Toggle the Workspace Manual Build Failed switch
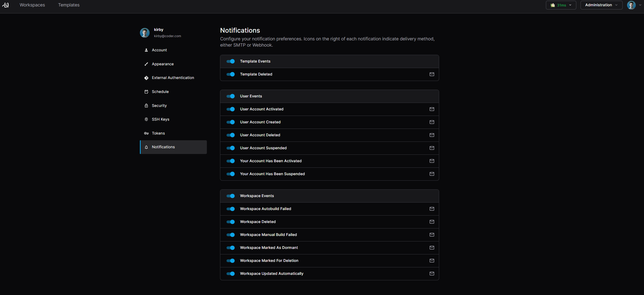 click(231, 235)
